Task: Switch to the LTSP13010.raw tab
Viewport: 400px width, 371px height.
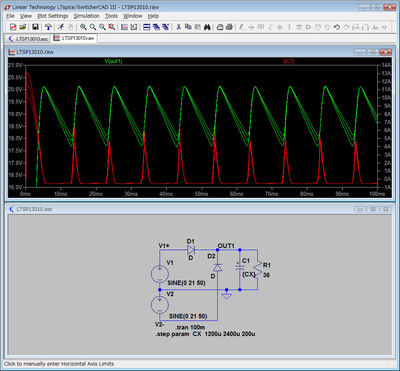Action: 74,38
